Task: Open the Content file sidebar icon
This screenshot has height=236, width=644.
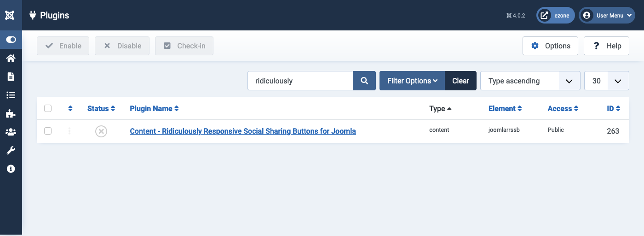Action: (11, 77)
